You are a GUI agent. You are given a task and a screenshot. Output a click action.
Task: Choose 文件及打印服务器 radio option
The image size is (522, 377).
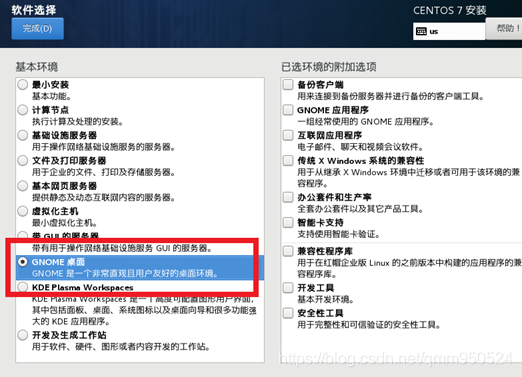(23, 160)
